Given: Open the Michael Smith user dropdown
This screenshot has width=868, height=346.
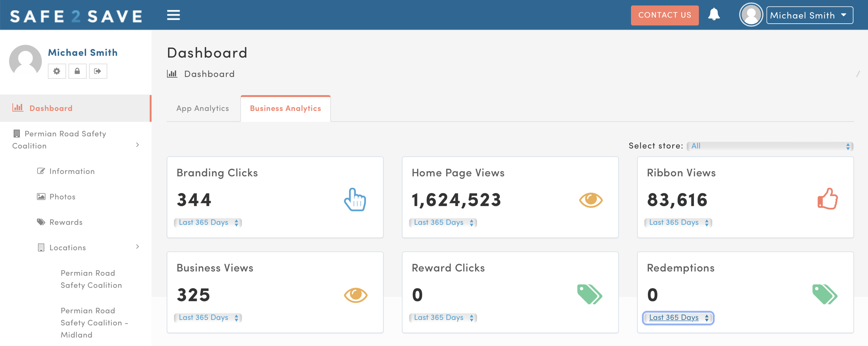Looking at the screenshot, I should coord(810,15).
